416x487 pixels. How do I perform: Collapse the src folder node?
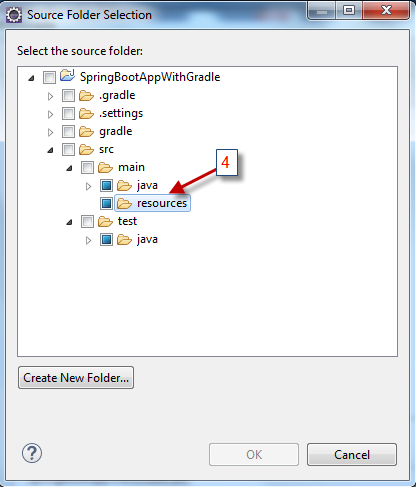pos(50,151)
